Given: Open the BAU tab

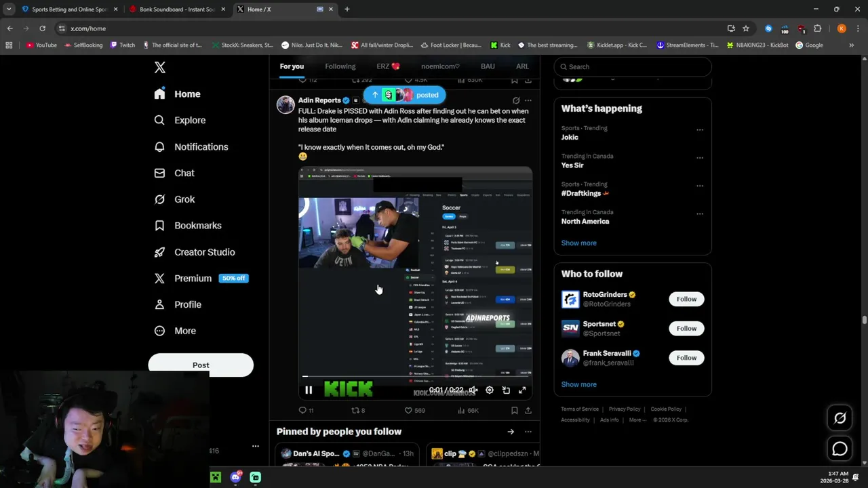Looking at the screenshot, I should [488, 66].
